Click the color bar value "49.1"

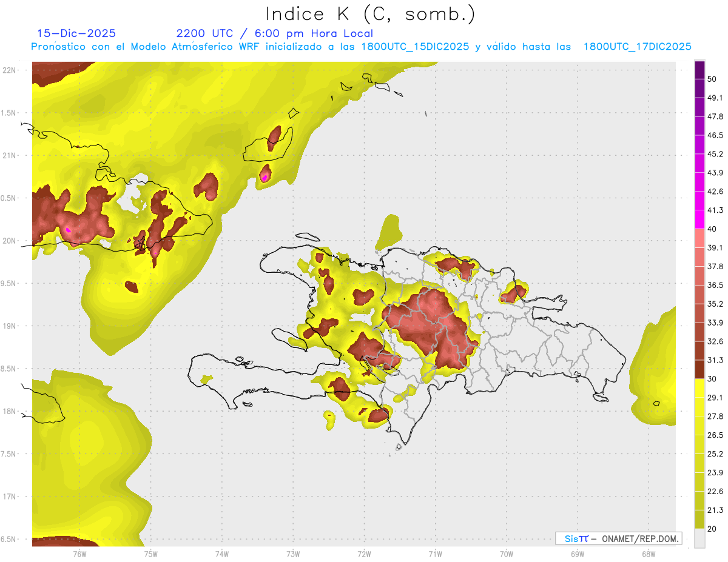point(715,98)
